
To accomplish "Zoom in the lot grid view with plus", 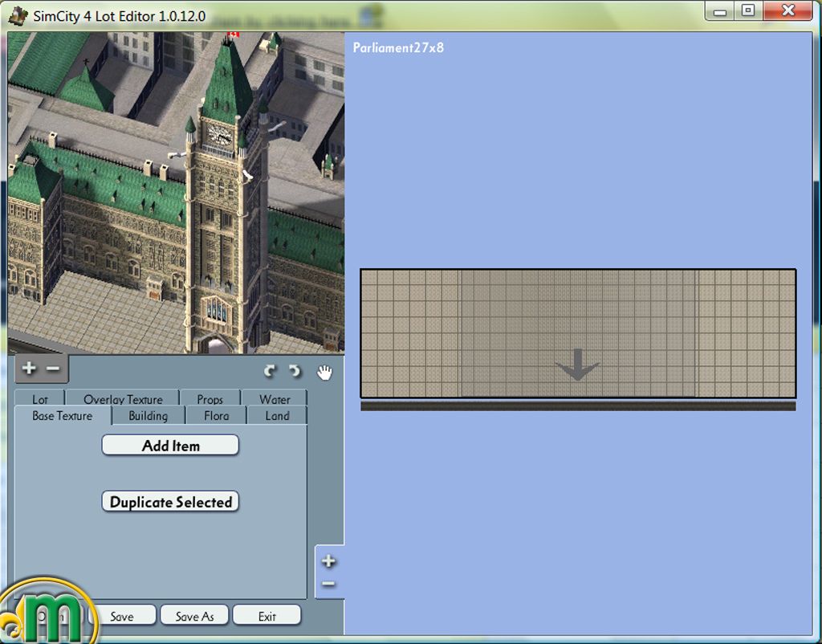I will [x=328, y=561].
